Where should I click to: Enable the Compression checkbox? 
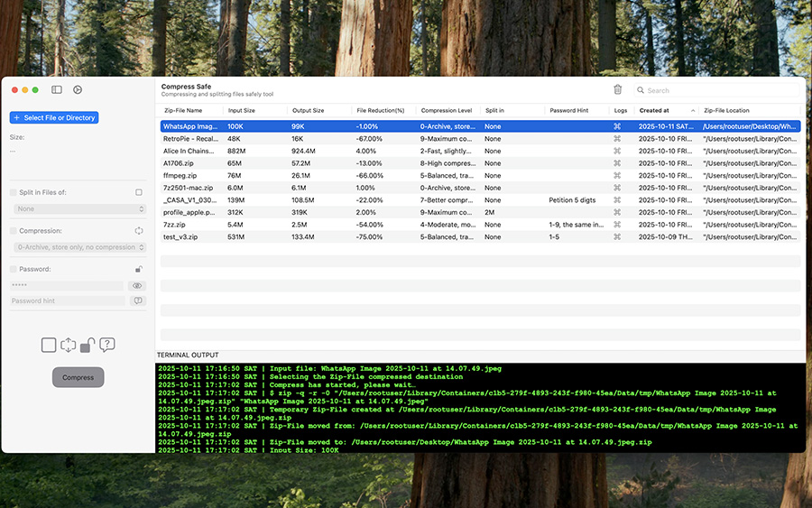point(13,231)
